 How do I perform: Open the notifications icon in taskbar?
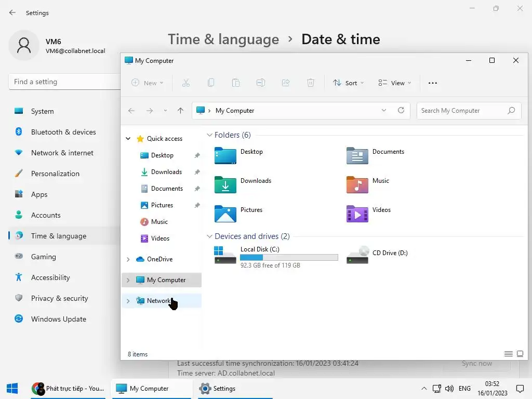click(520, 389)
